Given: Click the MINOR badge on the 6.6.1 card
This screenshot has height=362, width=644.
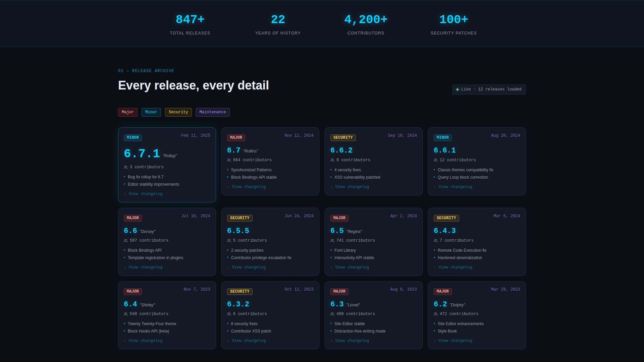Looking at the screenshot, I should click(442, 137).
